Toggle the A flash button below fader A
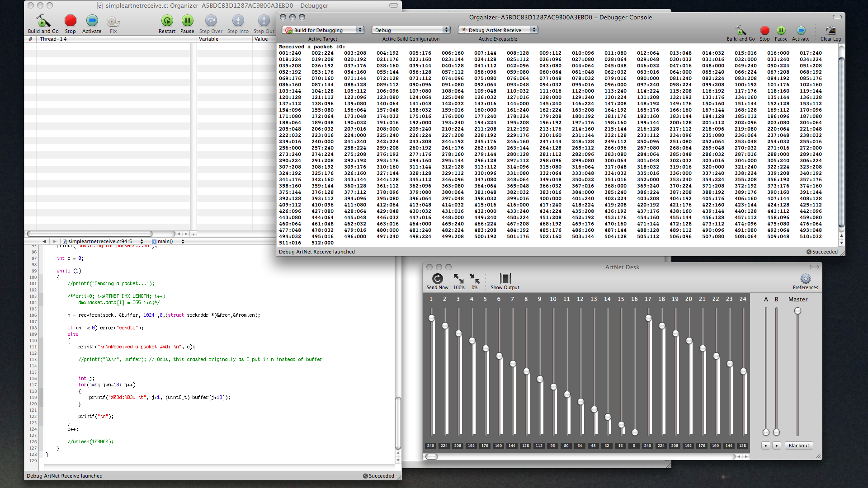The height and width of the screenshot is (488, 868). (765, 446)
